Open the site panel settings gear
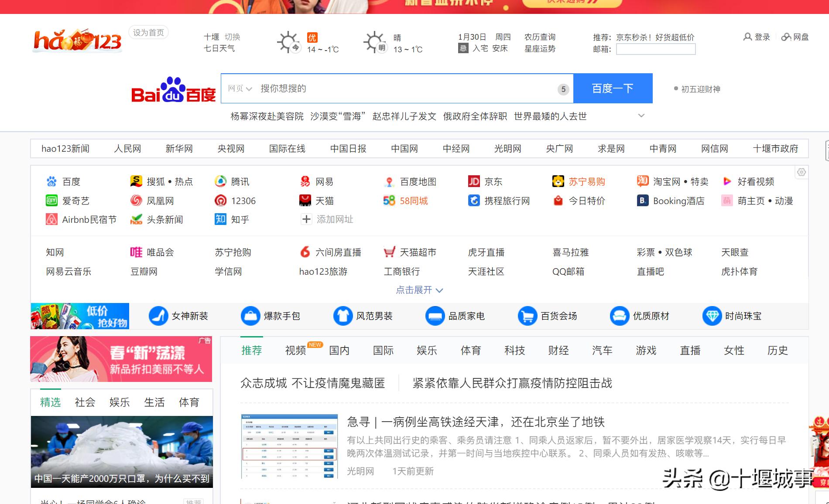This screenshot has width=829, height=504. (802, 172)
